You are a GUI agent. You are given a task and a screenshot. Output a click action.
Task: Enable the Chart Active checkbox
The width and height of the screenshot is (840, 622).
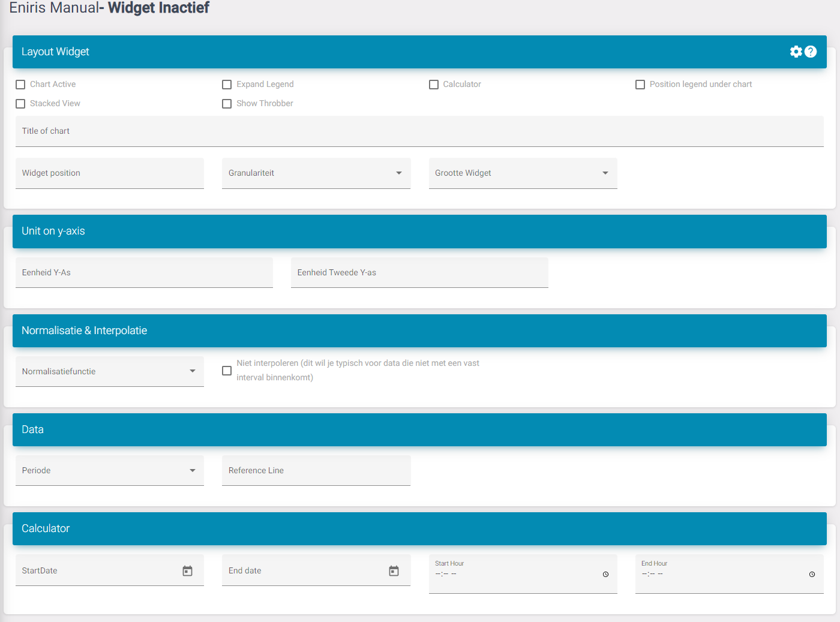[20, 85]
